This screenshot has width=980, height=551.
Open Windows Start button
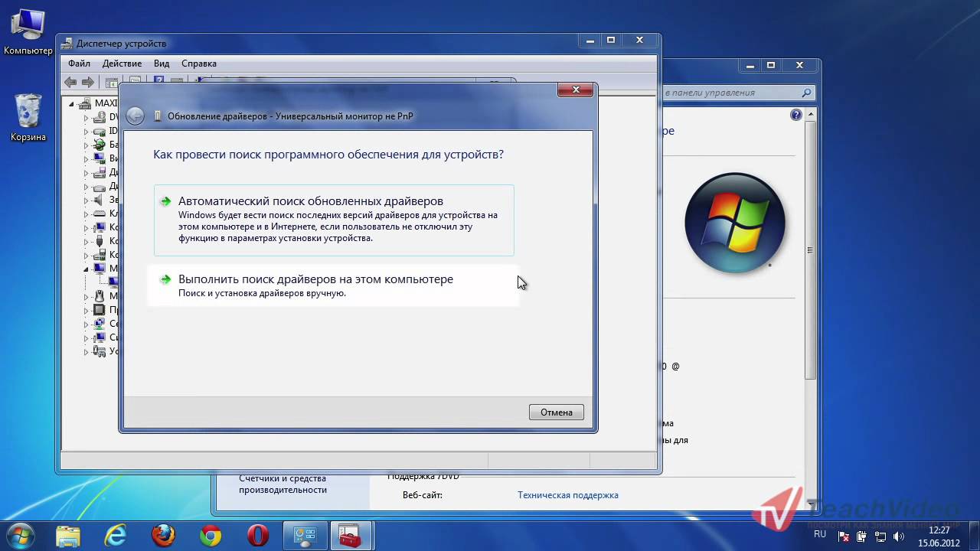[x=20, y=535]
